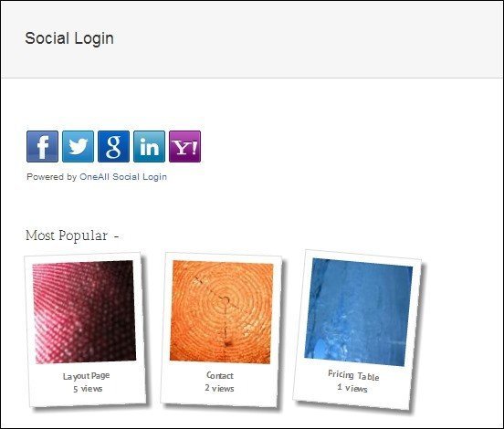Log in using the Yahoo icon
Viewport: 504px width, 429px height.
coord(184,147)
